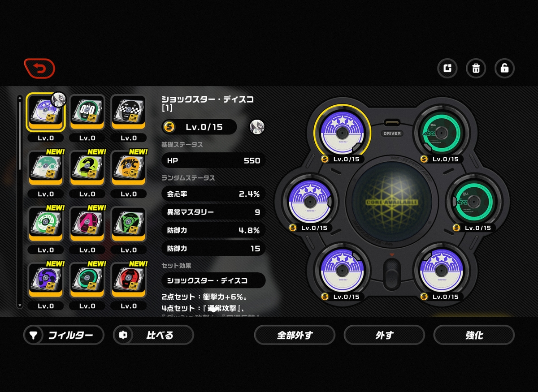Click the disc list vertical scrollbar
Image resolution: width=538 pixels, height=392 pixels.
(x=20, y=202)
